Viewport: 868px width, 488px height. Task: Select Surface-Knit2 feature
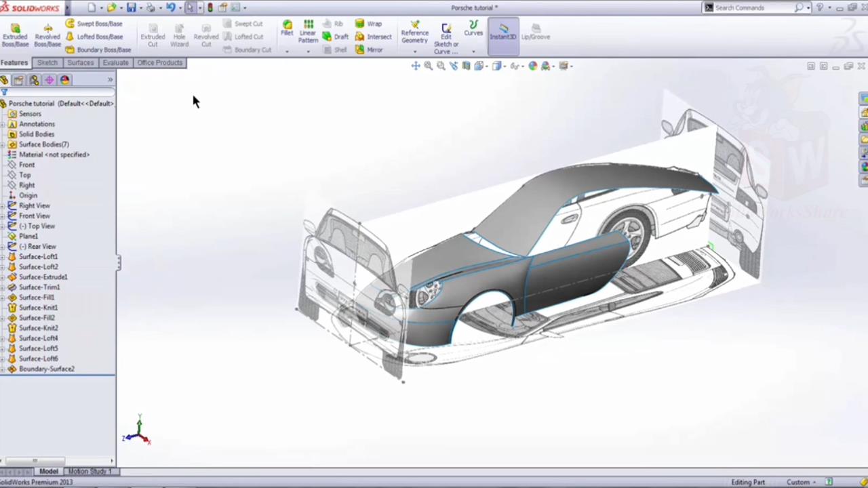pyautogui.click(x=38, y=327)
